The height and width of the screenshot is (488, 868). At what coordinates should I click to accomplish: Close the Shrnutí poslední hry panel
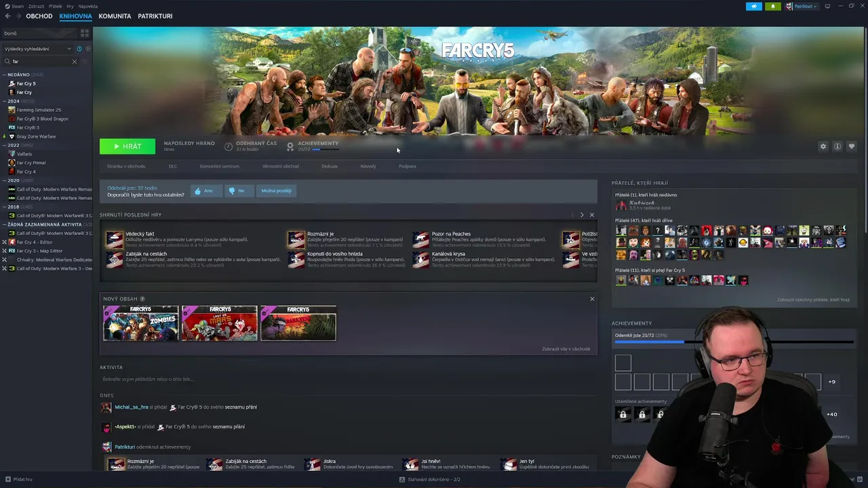(x=592, y=215)
